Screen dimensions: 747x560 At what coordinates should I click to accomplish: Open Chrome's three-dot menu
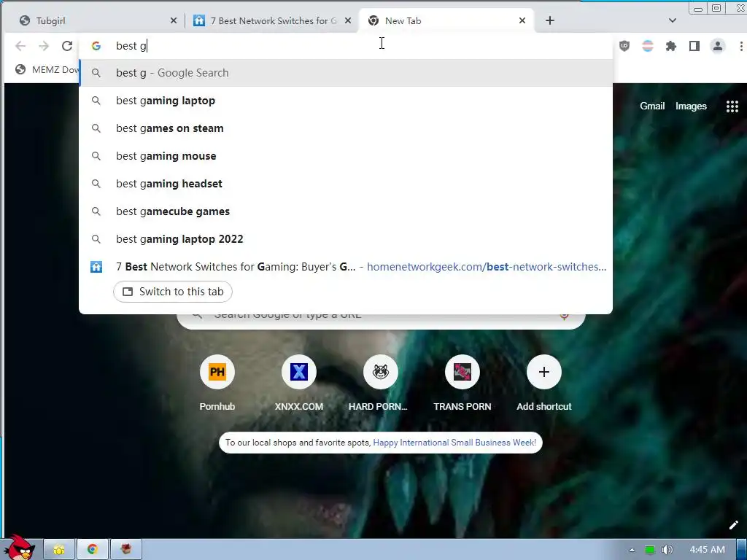pyautogui.click(x=741, y=46)
